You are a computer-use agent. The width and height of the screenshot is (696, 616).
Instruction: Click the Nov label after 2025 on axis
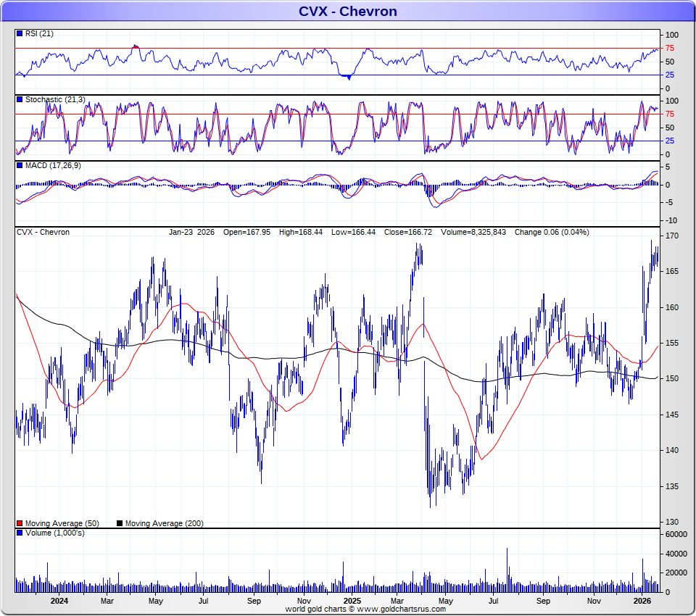[594, 601]
